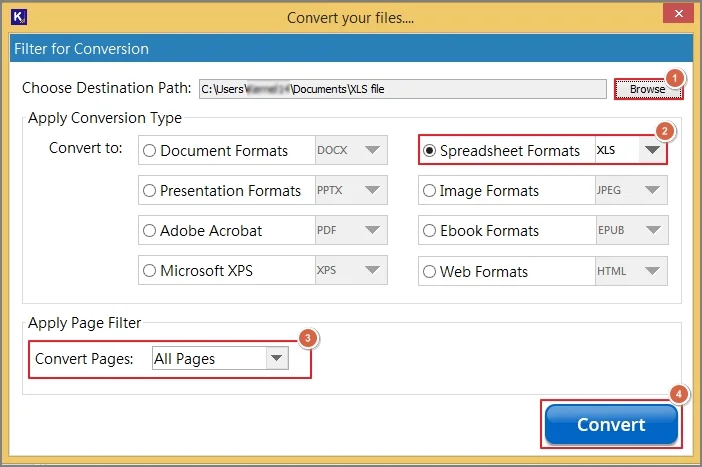This screenshot has height=467, width=702.
Task: Open the XLS spreadsheet format dropdown
Action: tap(653, 151)
